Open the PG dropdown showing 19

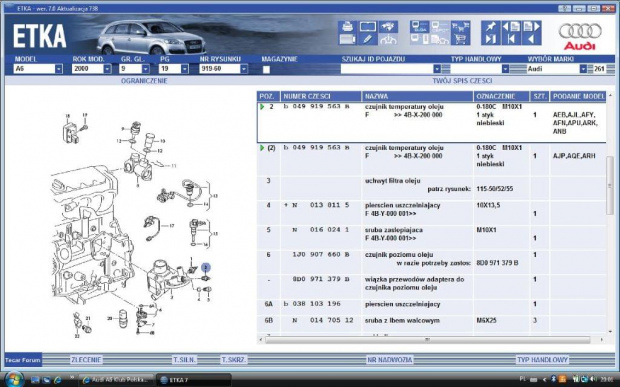point(185,69)
